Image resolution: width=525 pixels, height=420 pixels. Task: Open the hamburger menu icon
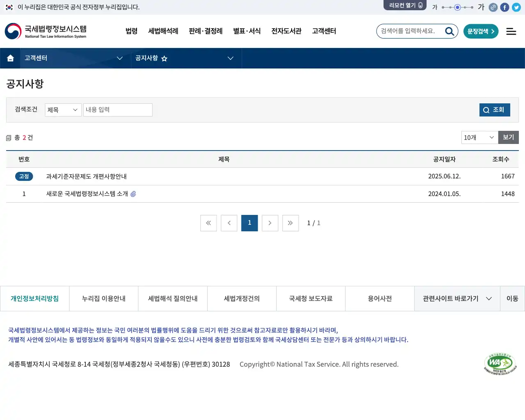tap(511, 32)
